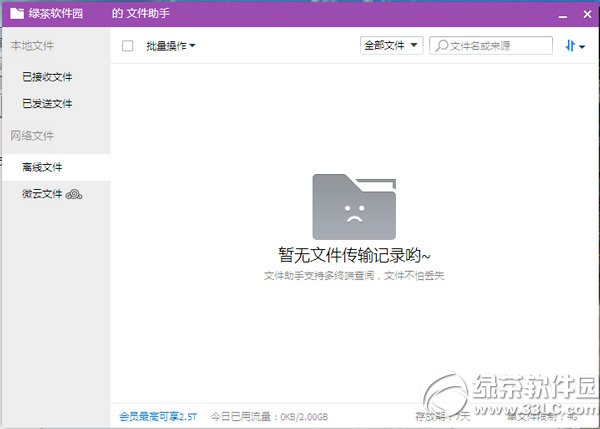Minimize the 文件助手 window

pos(562,16)
